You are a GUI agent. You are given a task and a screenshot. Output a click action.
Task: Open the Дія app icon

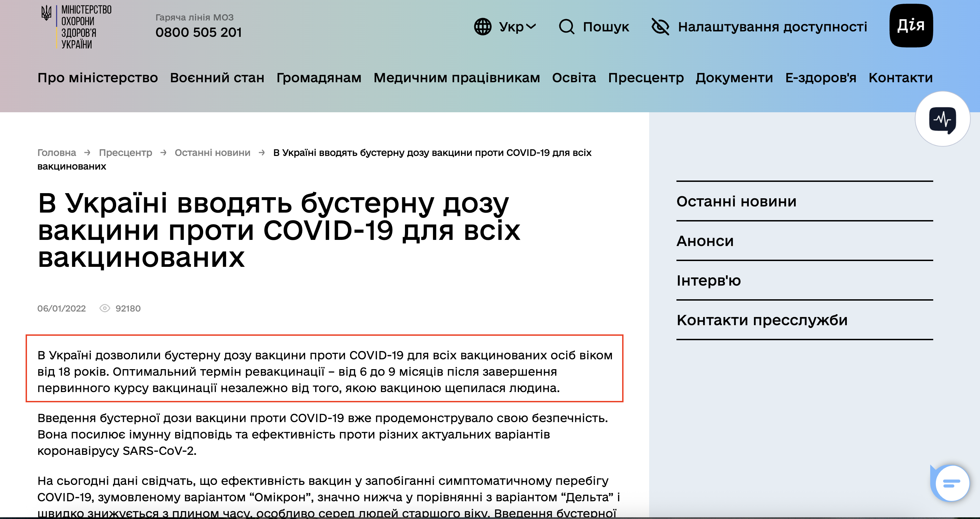click(x=911, y=25)
